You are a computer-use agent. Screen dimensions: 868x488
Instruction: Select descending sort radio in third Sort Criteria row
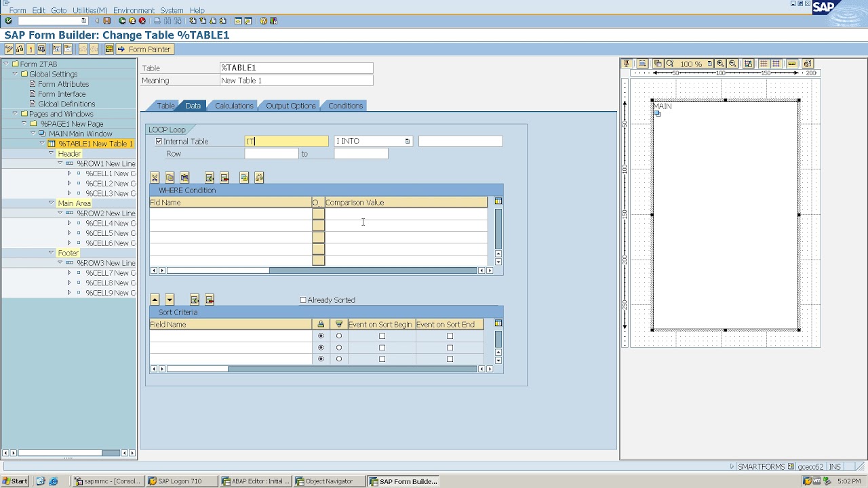(339, 359)
